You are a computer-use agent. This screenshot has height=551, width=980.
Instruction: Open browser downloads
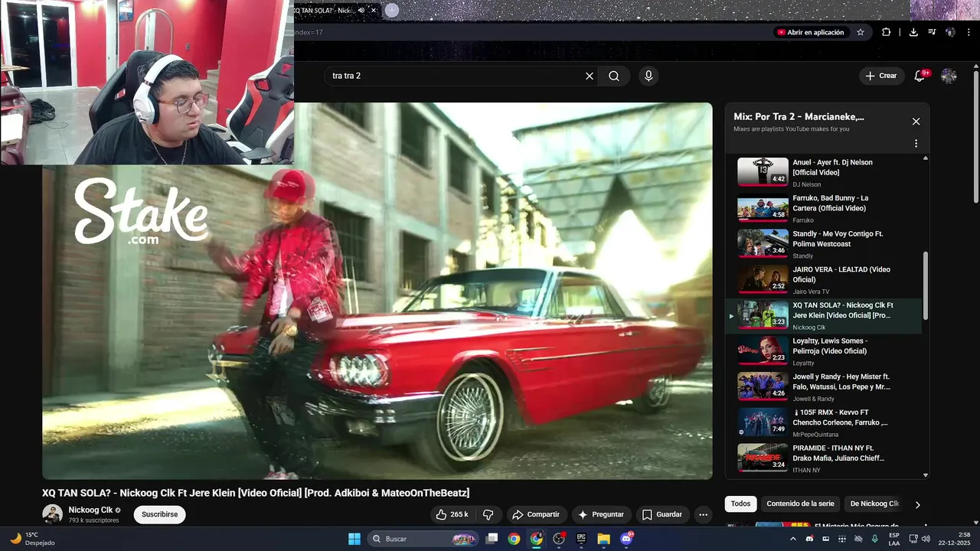click(x=913, y=32)
